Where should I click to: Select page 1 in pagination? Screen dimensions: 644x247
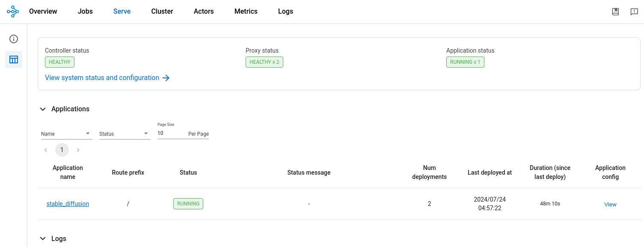point(62,150)
